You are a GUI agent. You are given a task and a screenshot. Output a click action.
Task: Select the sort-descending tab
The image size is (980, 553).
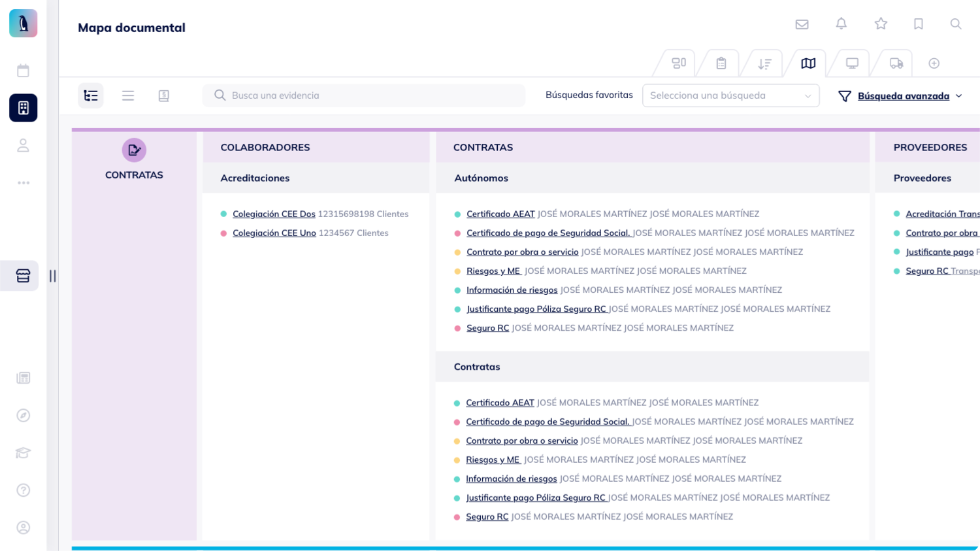pyautogui.click(x=765, y=63)
